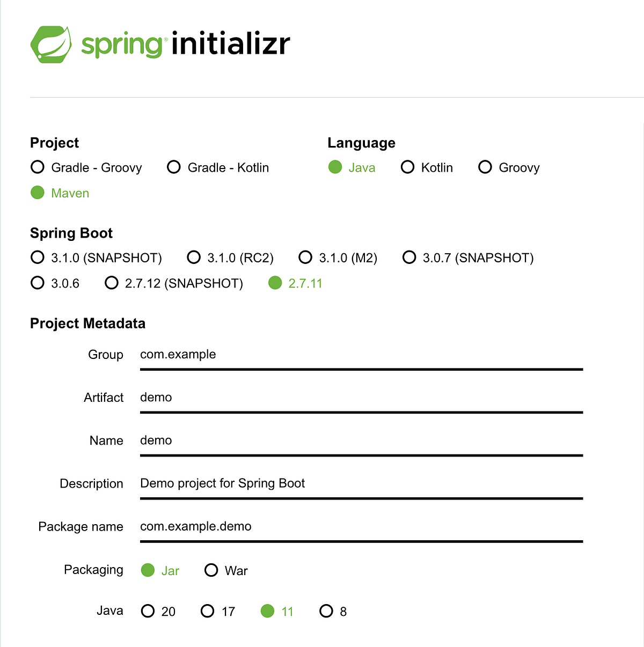Select Java version 20

(x=148, y=611)
